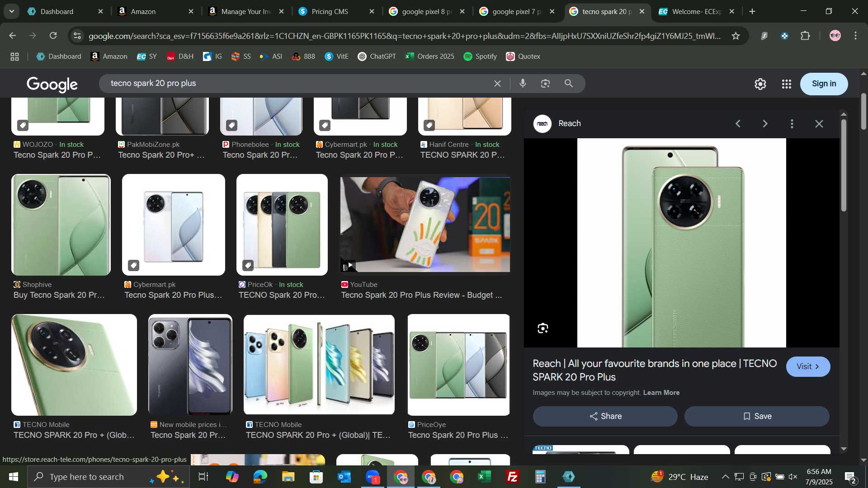This screenshot has width=868, height=488.
Task: Open the YouTube review video thumbnail
Action: [425, 225]
